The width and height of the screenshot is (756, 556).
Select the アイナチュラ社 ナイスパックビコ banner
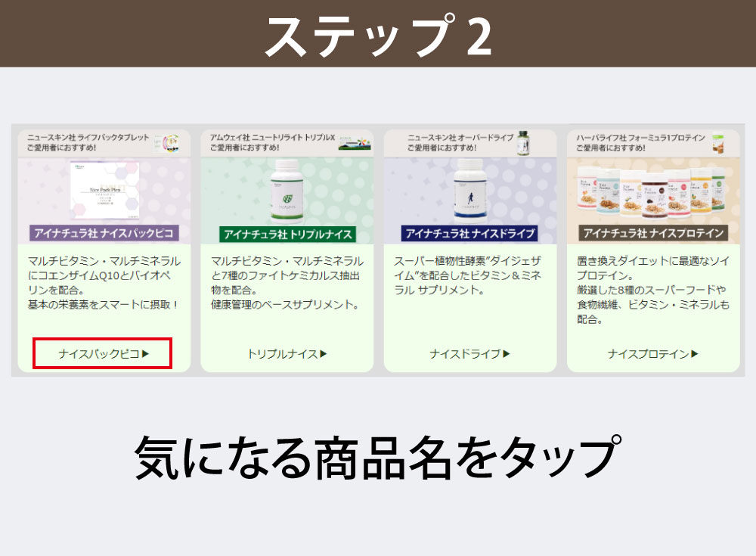pyautogui.click(x=102, y=232)
